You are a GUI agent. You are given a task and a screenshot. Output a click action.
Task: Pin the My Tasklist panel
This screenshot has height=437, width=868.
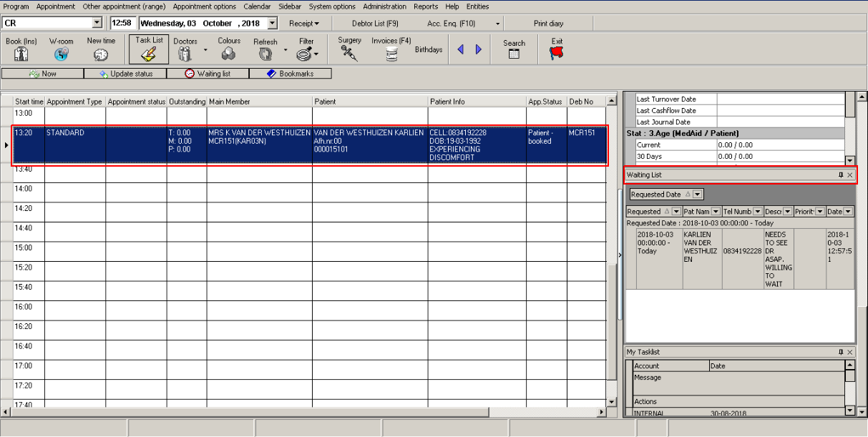click(x=841, y=353)
